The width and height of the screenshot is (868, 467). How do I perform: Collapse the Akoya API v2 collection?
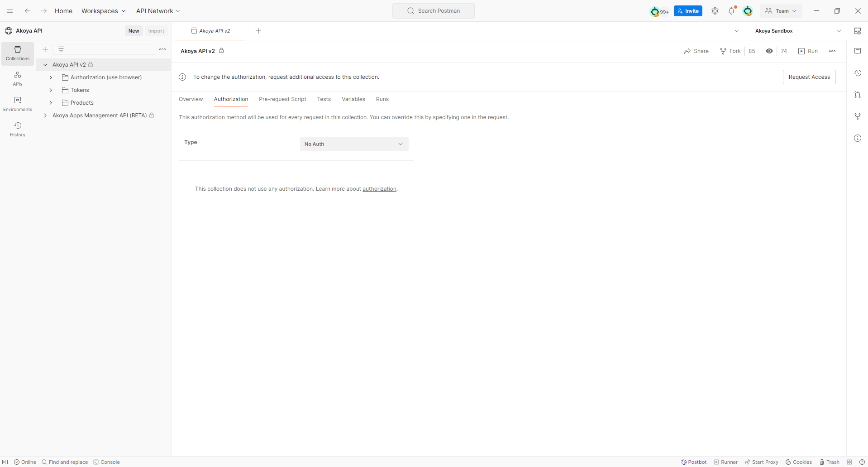[x=45, y=65]
